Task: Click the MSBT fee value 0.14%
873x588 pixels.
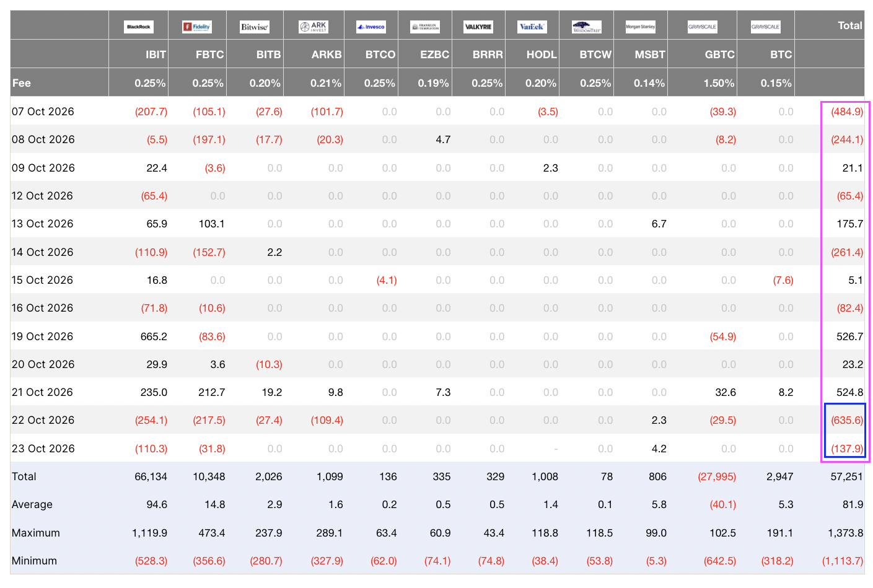Action: [649, 83]
